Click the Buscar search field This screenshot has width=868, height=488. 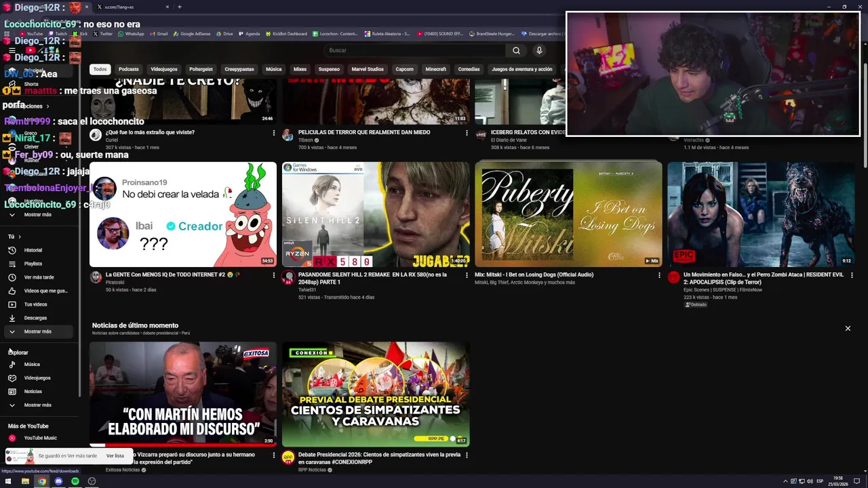click(415, 50)
